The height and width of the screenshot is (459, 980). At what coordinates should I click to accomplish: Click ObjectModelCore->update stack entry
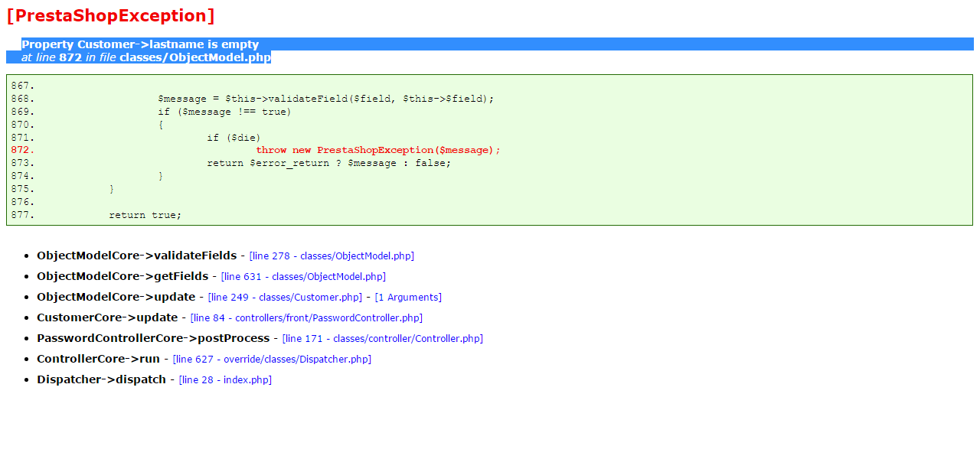[x=116, y=297]
